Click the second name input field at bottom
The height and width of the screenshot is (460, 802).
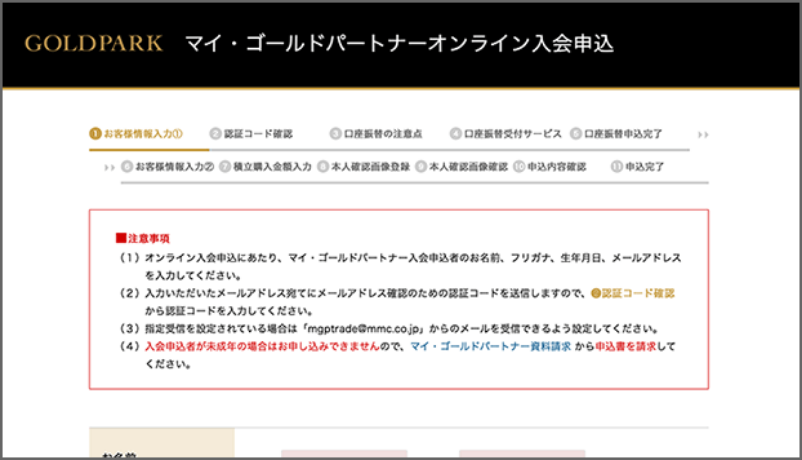pyautogui.click(x=522, y=454)
